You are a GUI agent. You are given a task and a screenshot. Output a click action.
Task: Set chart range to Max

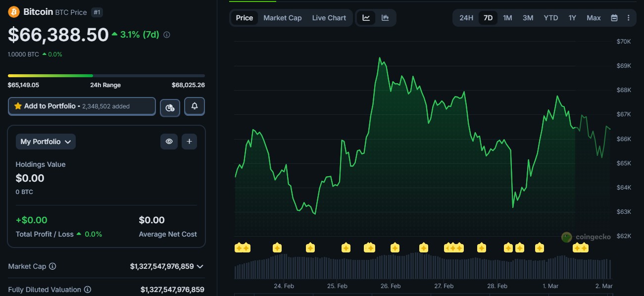tap(594, 18)
